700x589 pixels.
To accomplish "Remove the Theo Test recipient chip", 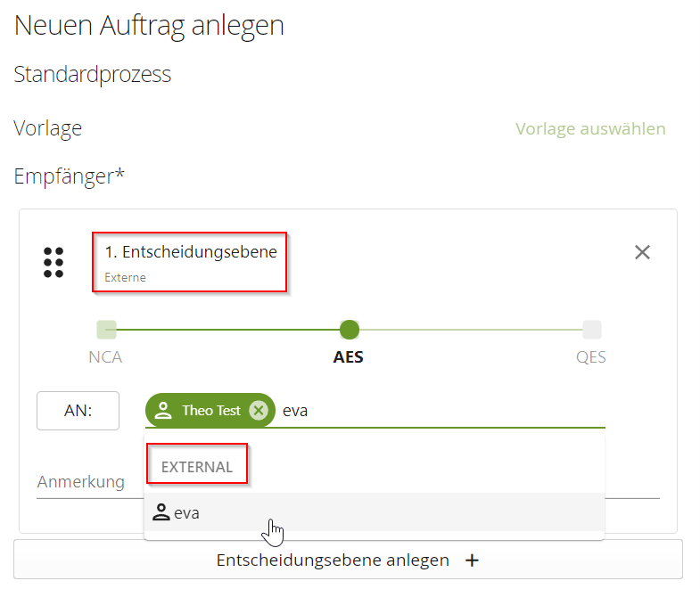I will pos(258,411).
